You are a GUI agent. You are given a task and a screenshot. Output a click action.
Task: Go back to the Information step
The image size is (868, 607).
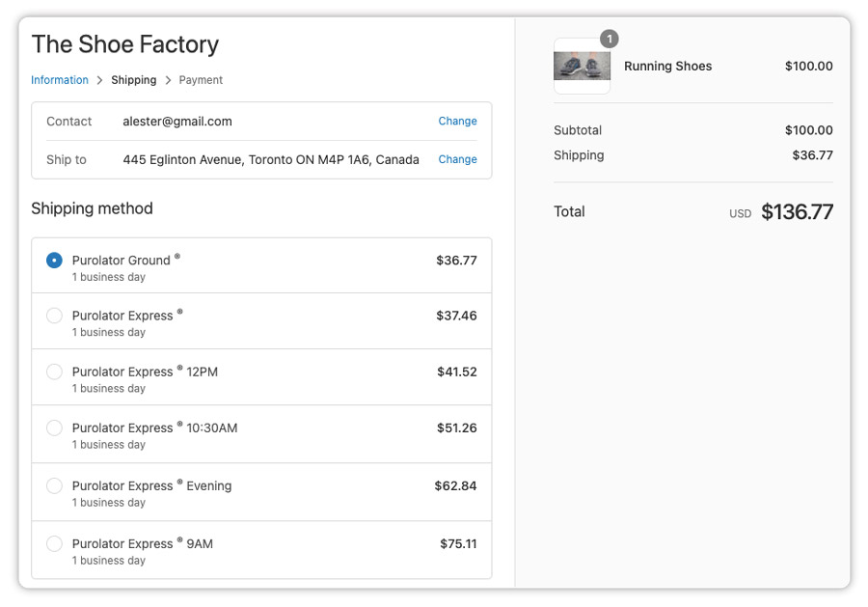pyautogui.click(x=60, y=80)
